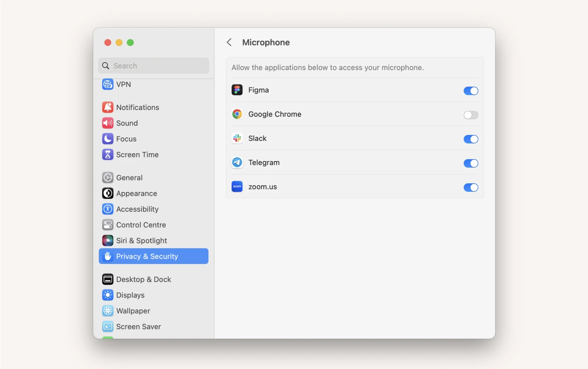
Task: Click the Notifications bell icon
Action: 108,107
